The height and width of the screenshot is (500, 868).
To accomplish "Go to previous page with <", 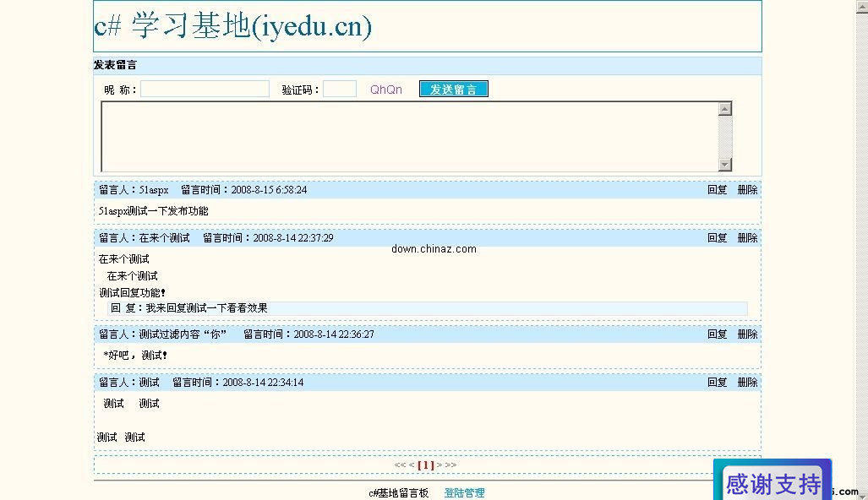I will point(412,465).
